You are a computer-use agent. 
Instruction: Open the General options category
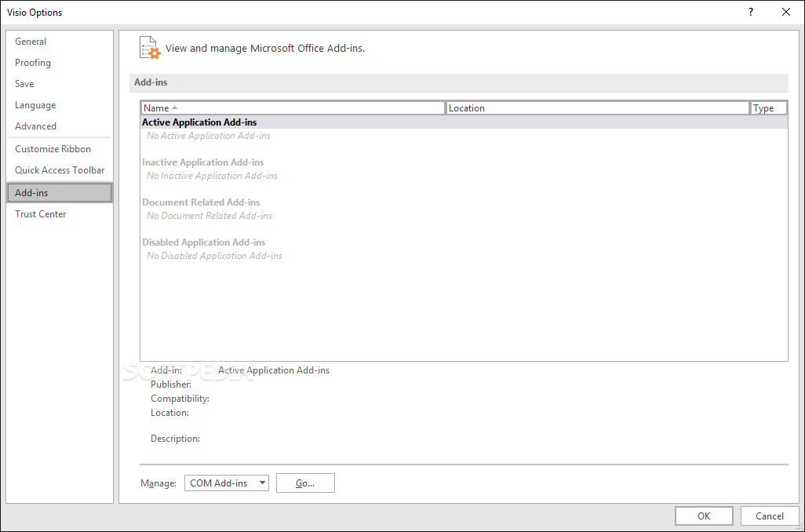point(60,42)
